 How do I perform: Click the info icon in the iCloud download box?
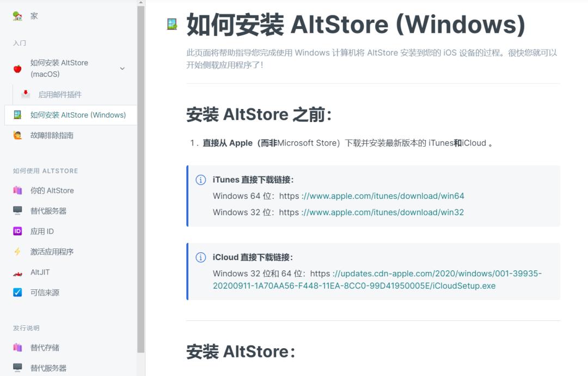(x=200, y=257)
